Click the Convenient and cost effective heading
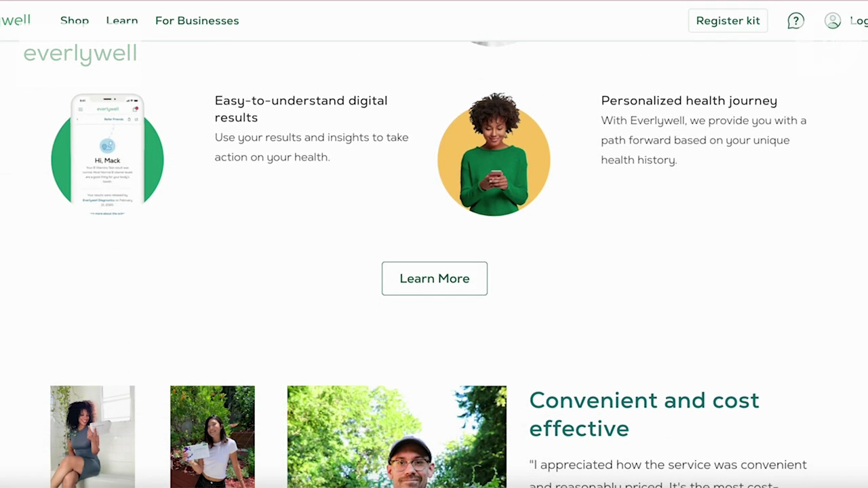Screen dimensions: 868x488 coord(644,414)
